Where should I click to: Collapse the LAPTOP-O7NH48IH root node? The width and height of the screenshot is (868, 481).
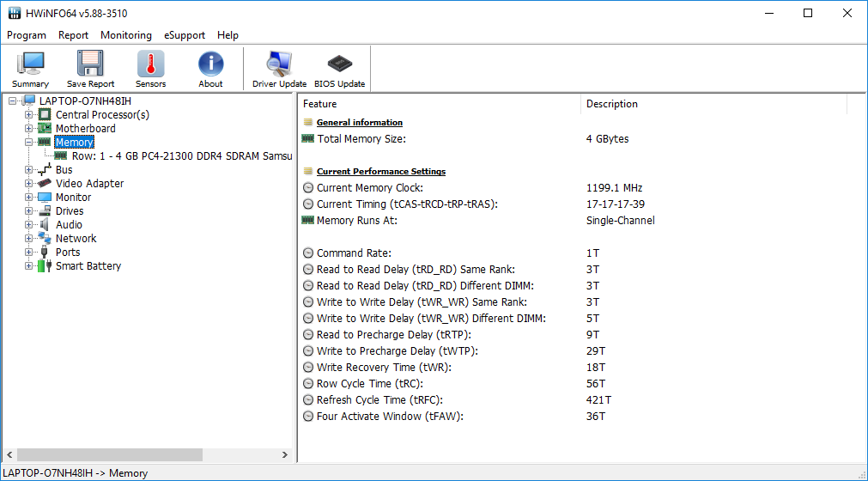12,100
